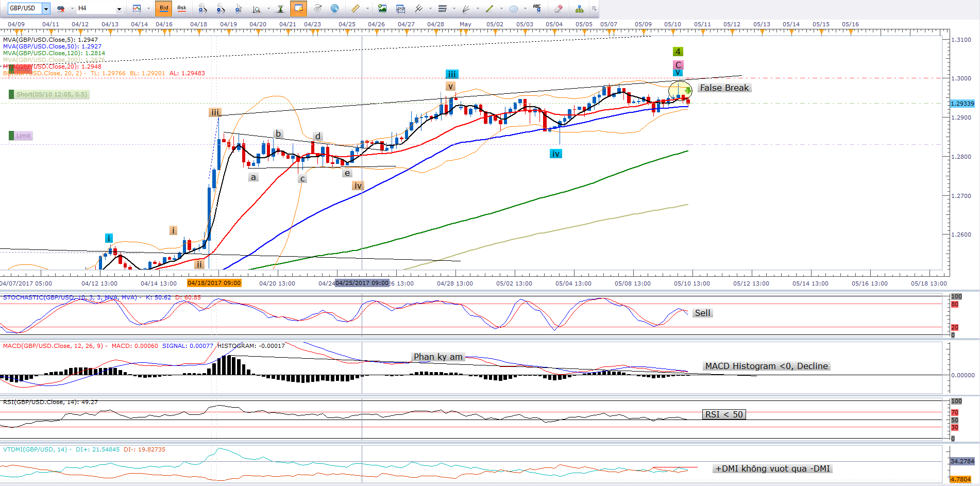Click the green '4' wave label
980x486 pixels.
pos(678,52)
